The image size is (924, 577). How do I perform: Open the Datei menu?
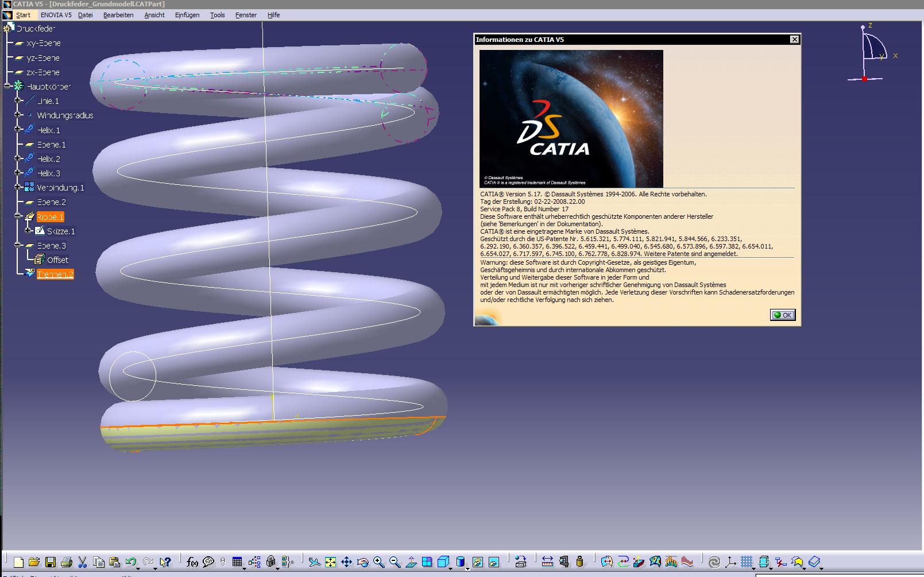pyautogui.click(x=86, y=15)
